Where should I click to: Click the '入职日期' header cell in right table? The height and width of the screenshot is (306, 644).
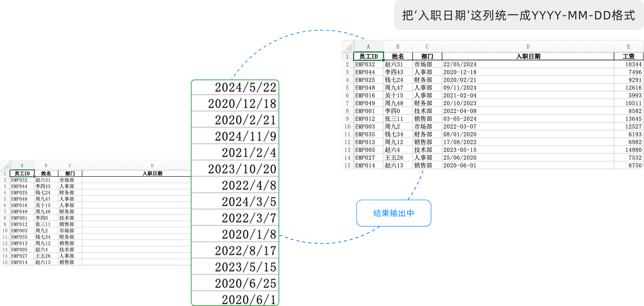point(528,56)
